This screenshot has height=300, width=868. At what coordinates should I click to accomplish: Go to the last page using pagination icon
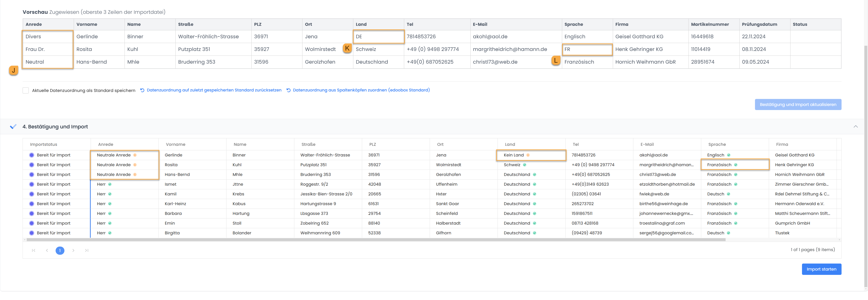click(x=87, y=250)
